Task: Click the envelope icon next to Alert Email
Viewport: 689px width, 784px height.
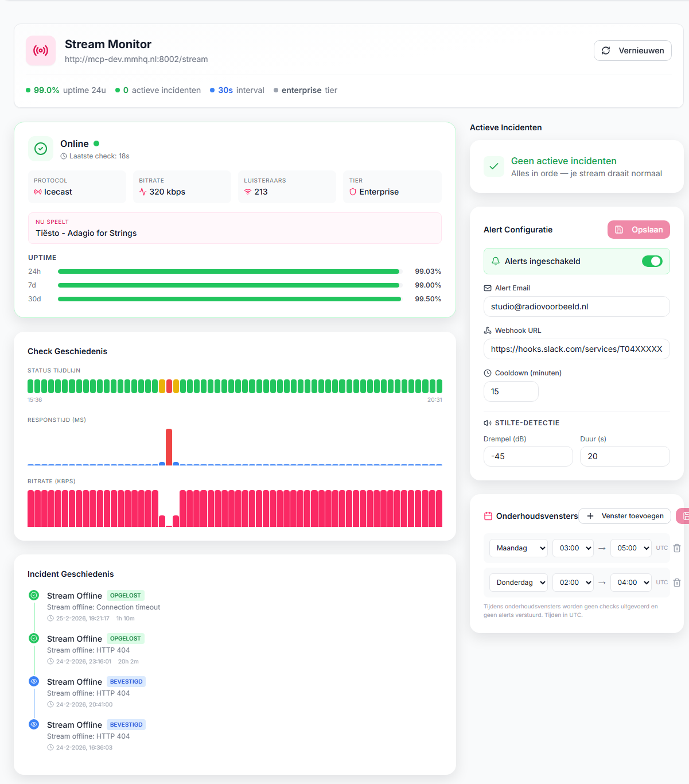Action: pyautogui.click(x=488, y=288)
